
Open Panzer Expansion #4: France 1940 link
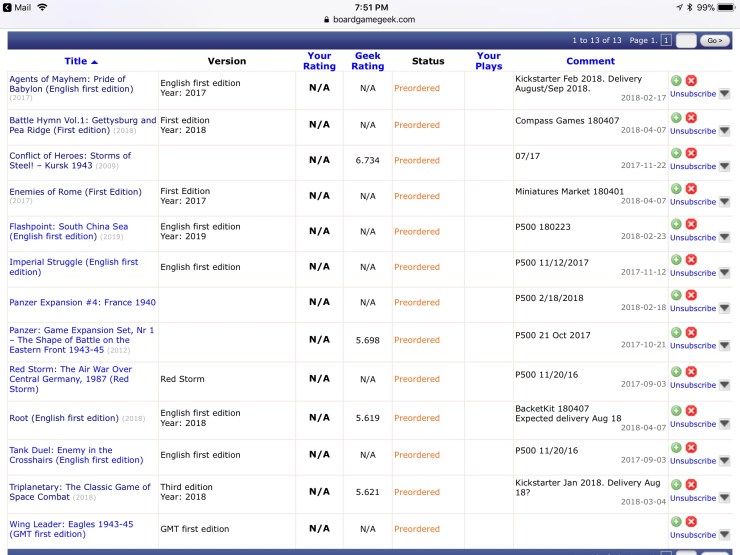click(83, 302)
